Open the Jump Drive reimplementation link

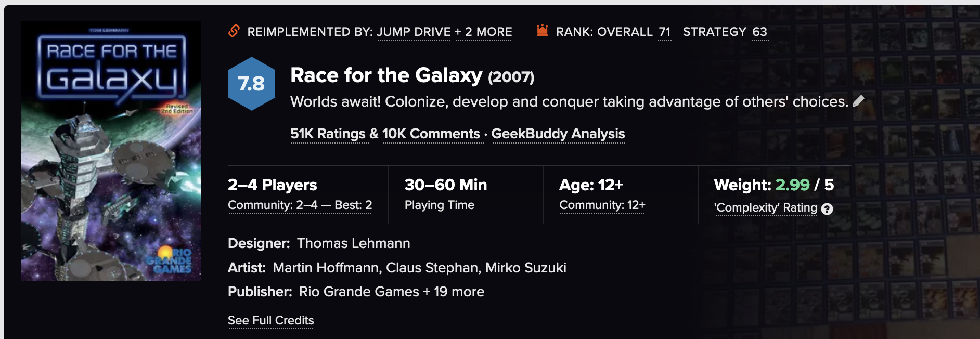(x=414, y=32)
